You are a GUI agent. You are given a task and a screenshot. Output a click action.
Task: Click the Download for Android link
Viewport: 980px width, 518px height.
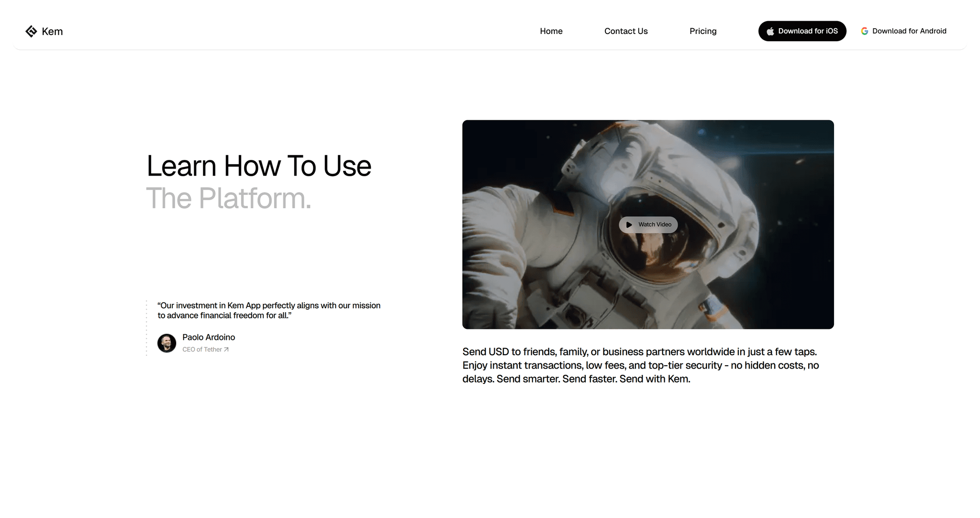[909, 31]
